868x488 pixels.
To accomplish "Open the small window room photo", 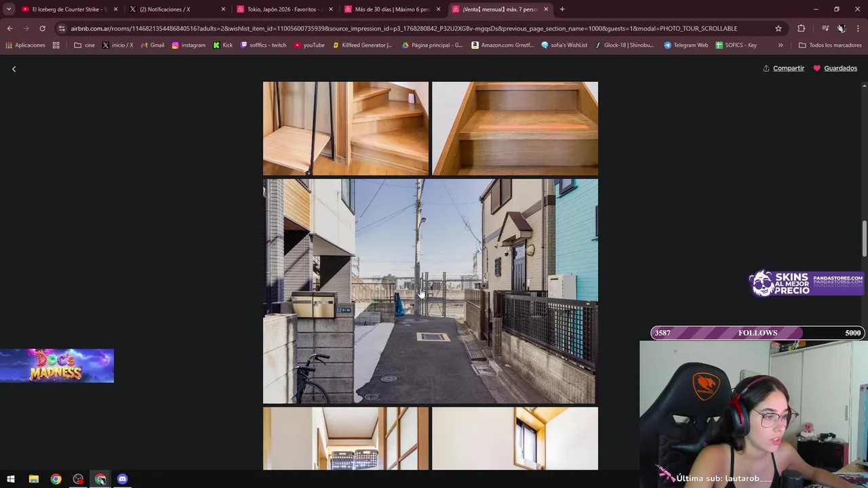I will [515, 439].
